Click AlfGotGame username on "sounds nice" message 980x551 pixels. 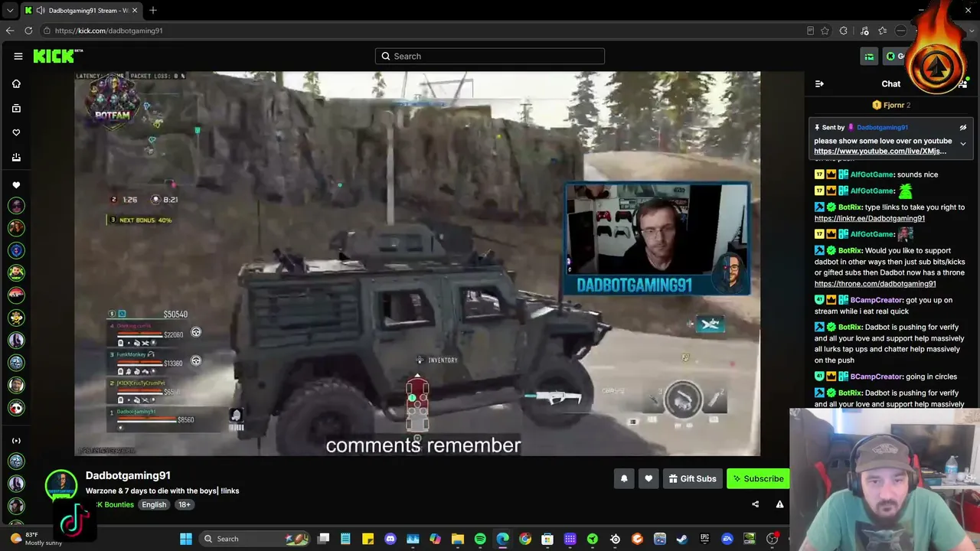(x=871, y=174)
